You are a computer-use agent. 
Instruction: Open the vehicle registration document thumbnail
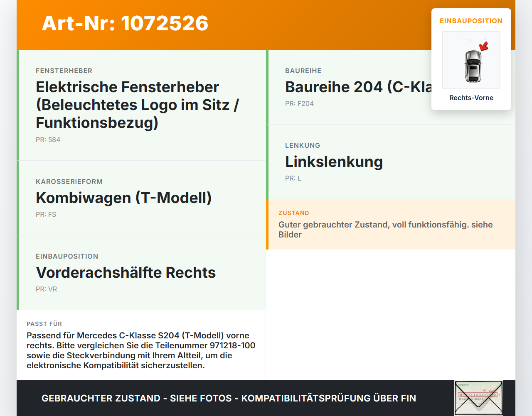pyautogui.click(x=478, y=398)
